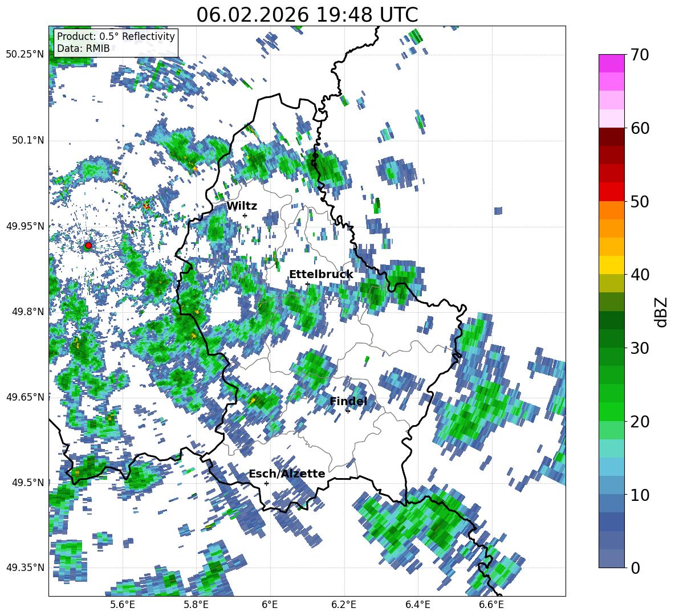Image resolution: width=675 pixels, height=616 pixels.
Task: Click the 20 value on the colorbar
Action: tap(639, 421)
